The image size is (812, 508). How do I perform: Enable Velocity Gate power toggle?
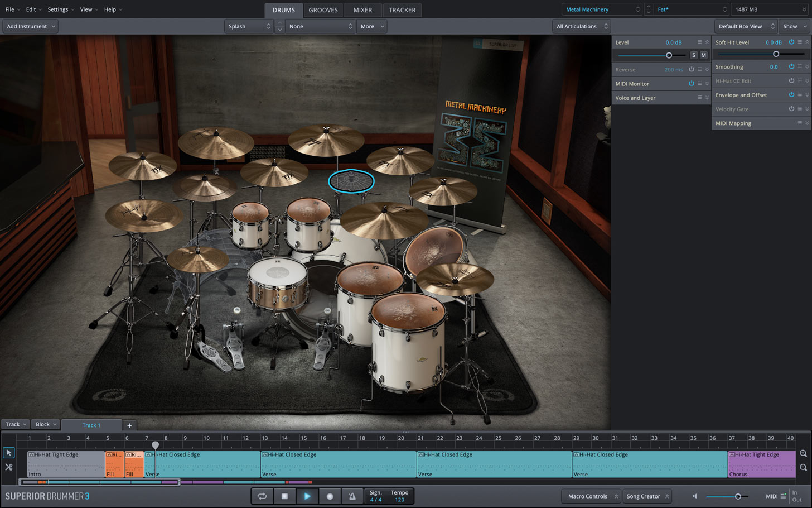coord(791,109)
